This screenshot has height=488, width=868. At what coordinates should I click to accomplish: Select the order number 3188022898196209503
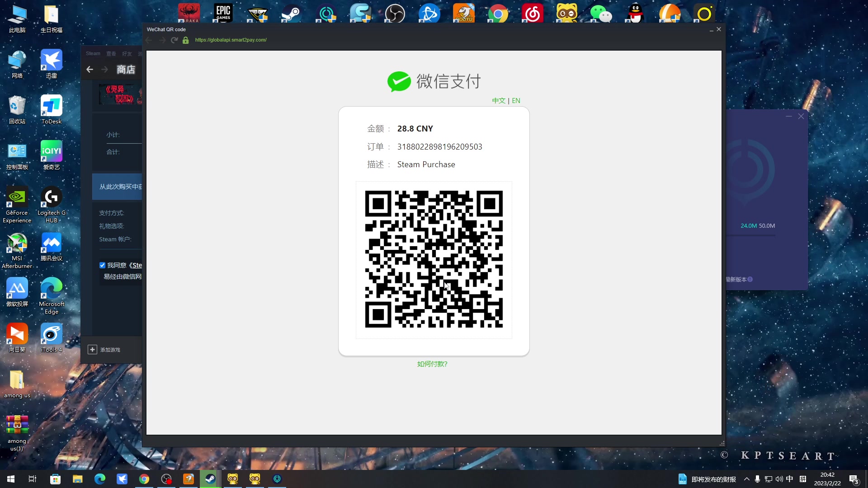[439, 147]
